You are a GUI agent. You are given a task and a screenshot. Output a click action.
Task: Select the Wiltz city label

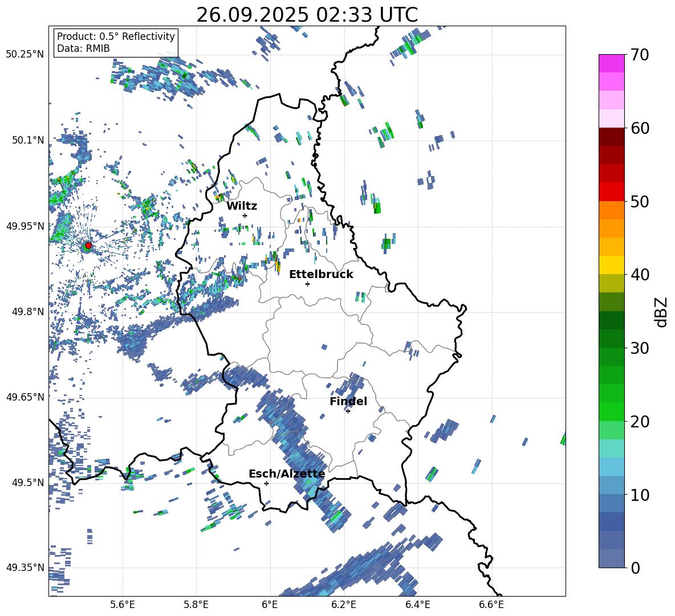click(242, 206)
